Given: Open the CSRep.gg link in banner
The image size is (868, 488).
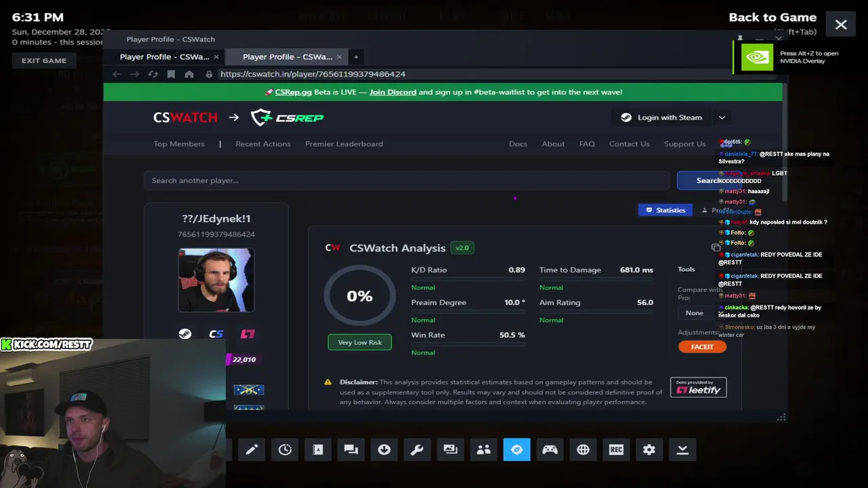Looking at the screenshot, I should [293, 92].
